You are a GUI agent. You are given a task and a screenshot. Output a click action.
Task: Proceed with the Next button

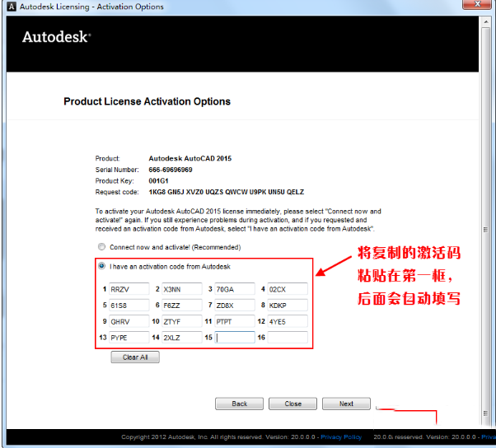point(346,404)
